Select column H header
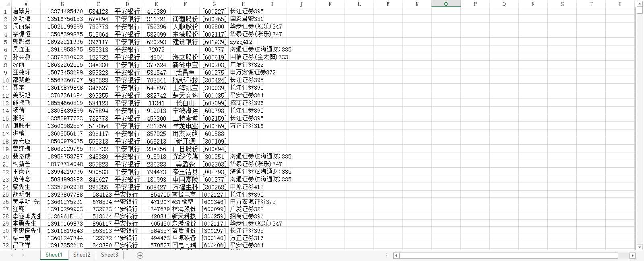 (x=243, y=4)
